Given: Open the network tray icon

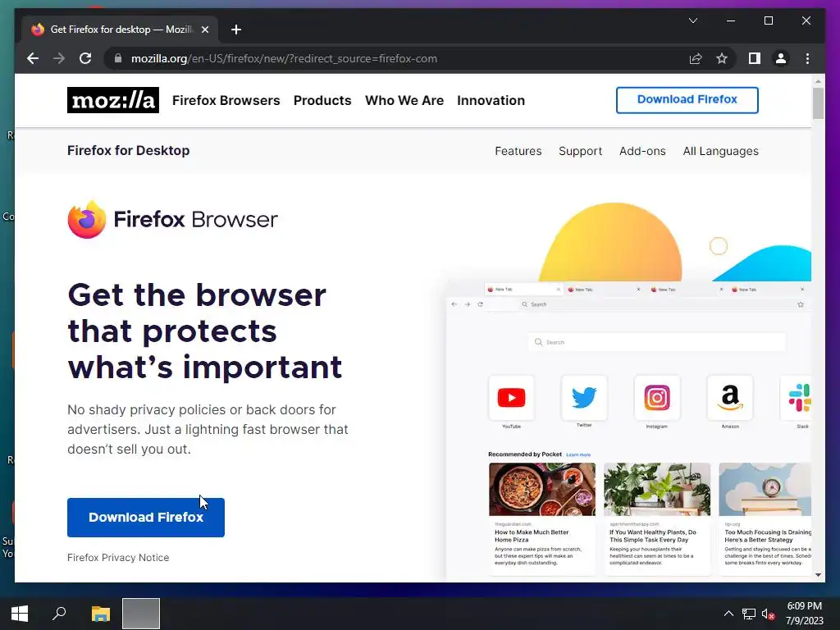Looking at the screenshot, I should click(748, 614).
